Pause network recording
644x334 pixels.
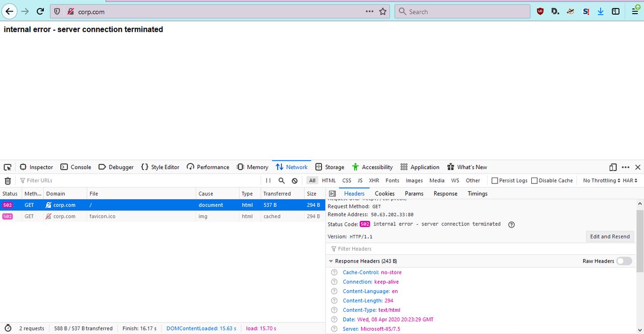[268, 181]
